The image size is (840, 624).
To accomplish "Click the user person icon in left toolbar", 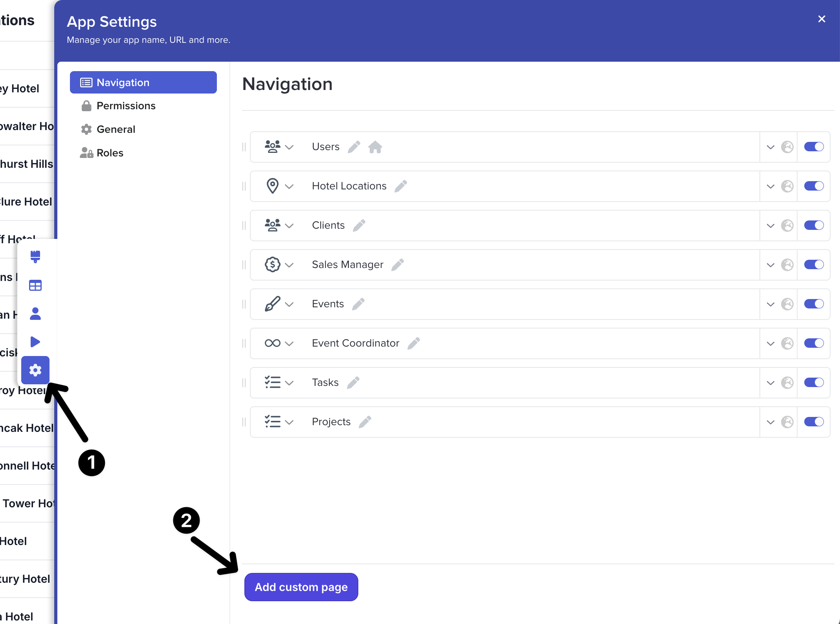I will coord(35,314).
